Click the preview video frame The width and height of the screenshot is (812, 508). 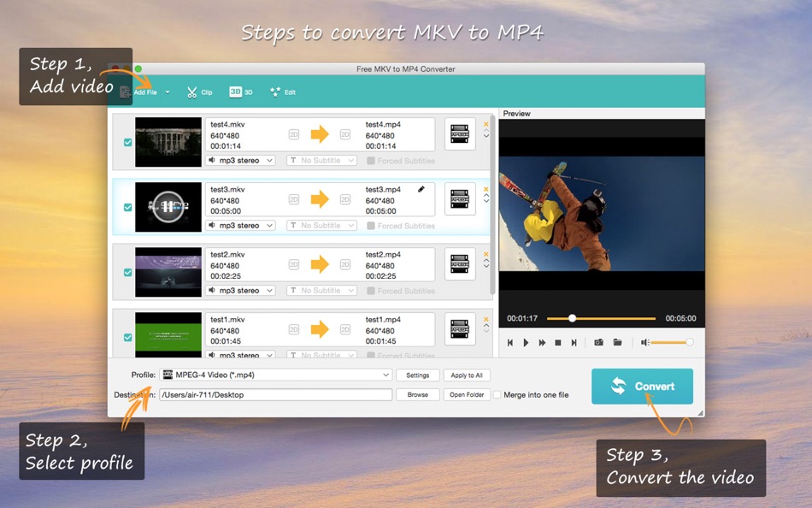[602, 214]
